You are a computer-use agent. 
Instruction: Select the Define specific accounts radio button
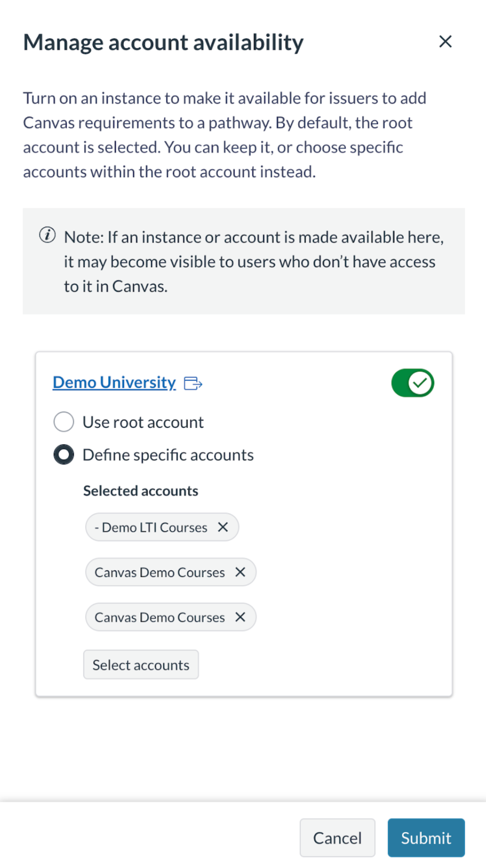64,454
